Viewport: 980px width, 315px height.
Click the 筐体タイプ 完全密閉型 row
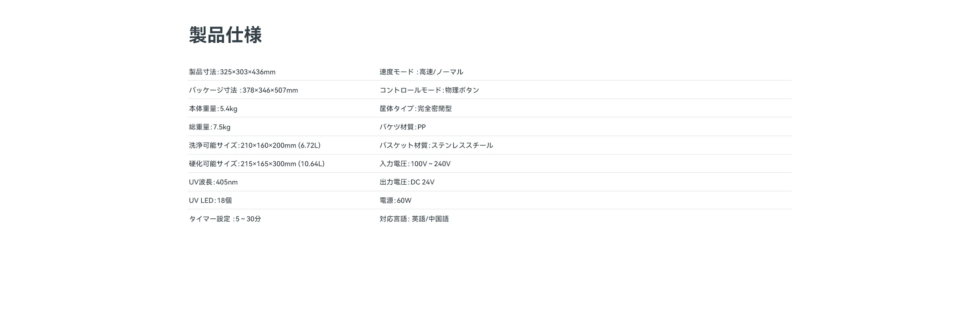pyautogui.click(x=416, y=109)
